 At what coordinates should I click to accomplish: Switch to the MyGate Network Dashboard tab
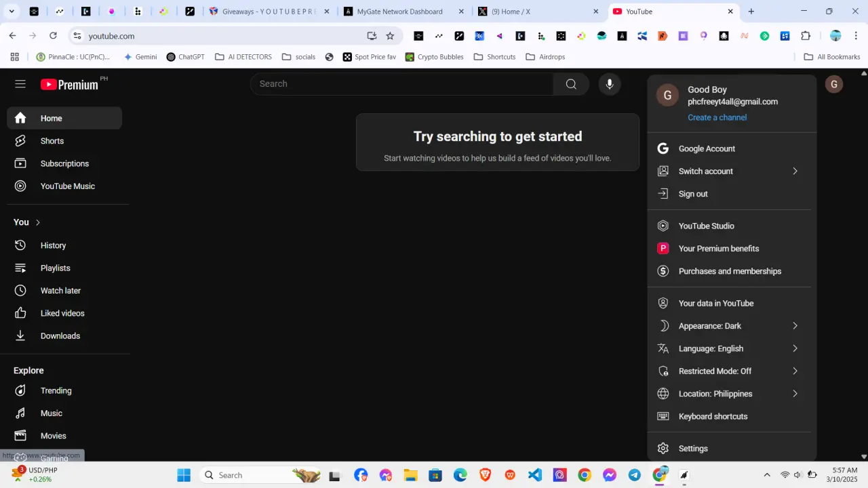tap(404, 12)
